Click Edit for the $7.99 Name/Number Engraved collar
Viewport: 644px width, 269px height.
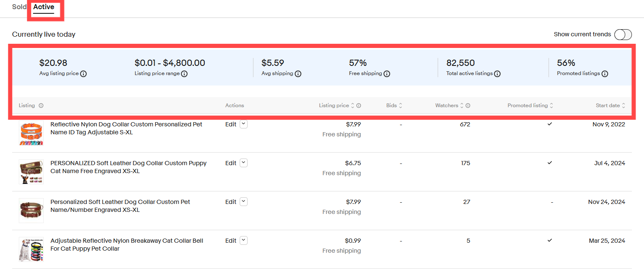click(231, 202)
